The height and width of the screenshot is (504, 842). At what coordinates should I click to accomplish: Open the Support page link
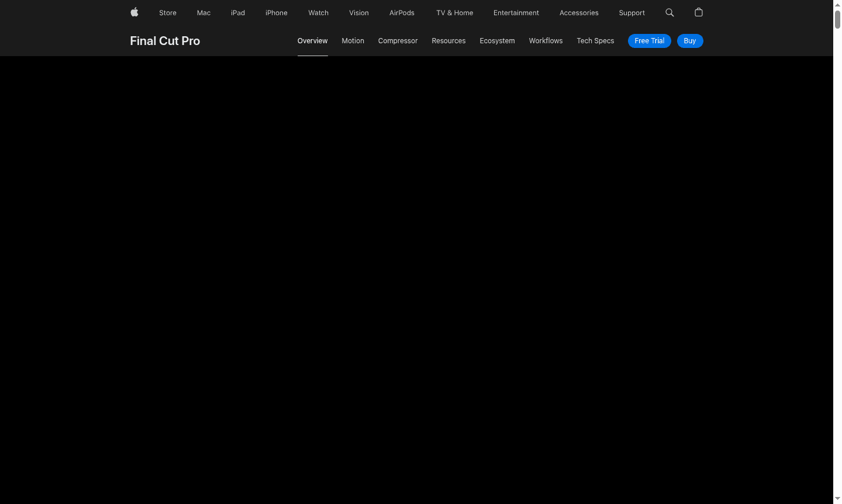tap(631, 12)
